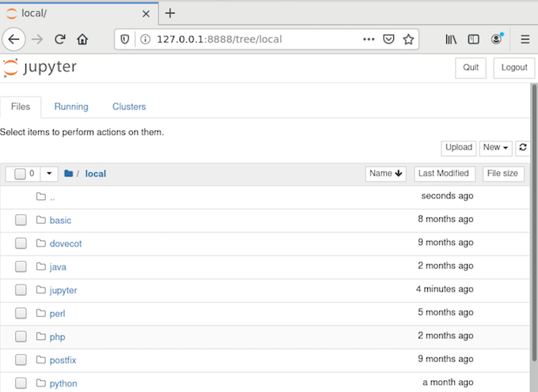Click the tracking protection shield icon
538x392 pixels.
click(125, 40)
